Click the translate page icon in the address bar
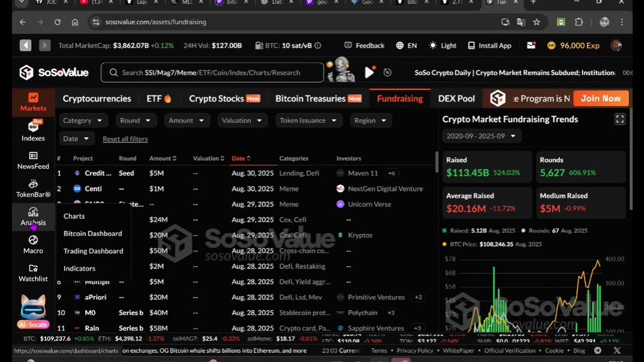The width and height of the screenshot is (644, 362). (521, 22)
